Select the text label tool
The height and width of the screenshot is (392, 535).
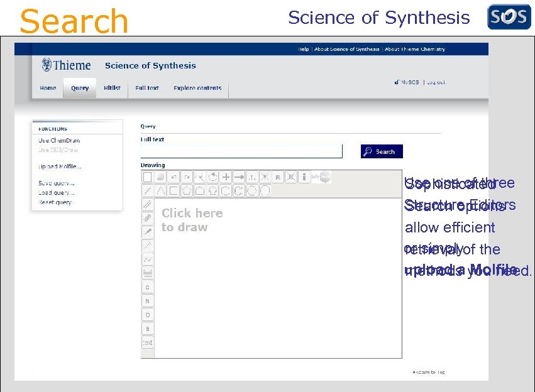coord(147,342)
